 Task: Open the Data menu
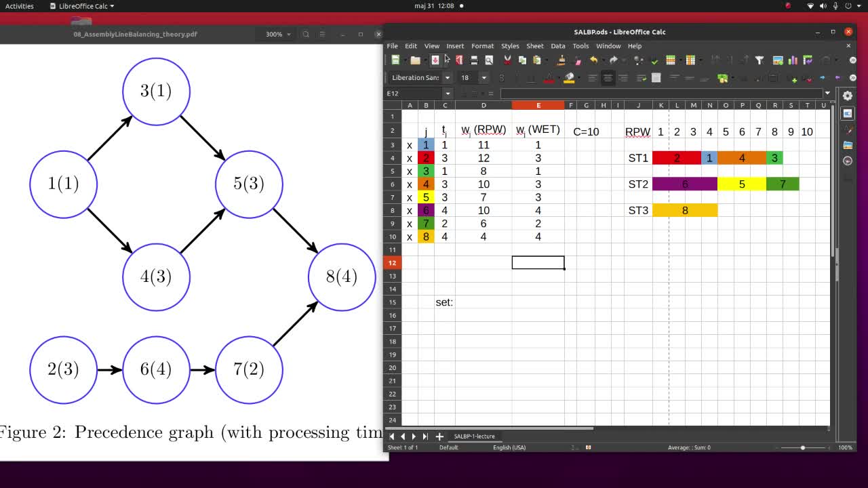pyautogui.click(x=558, y=46)
